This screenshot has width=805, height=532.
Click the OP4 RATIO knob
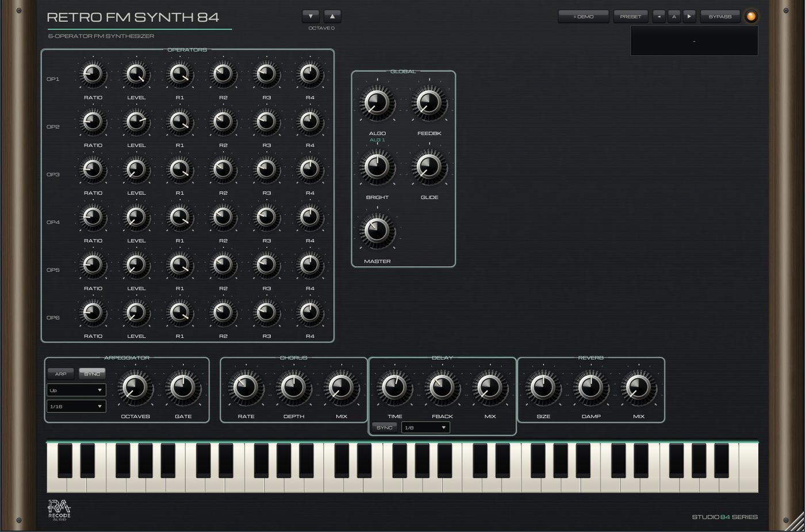coord(93,217)
